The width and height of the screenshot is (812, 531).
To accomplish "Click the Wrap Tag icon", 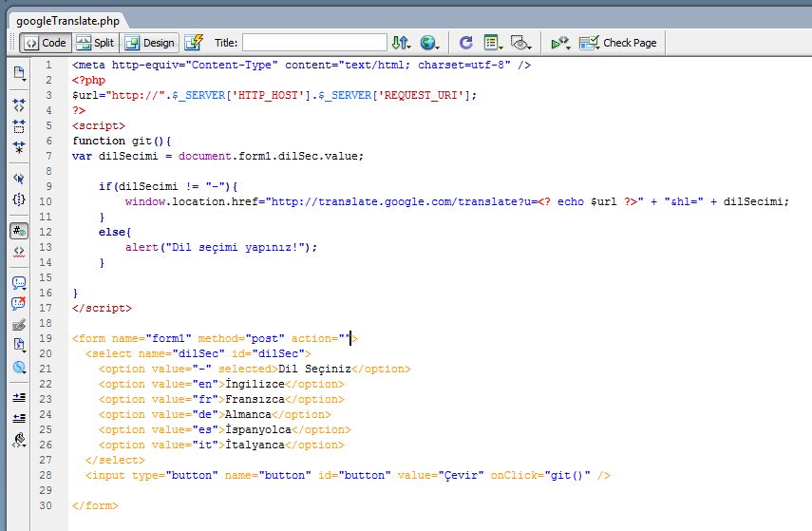I will (x=19, y=325).
